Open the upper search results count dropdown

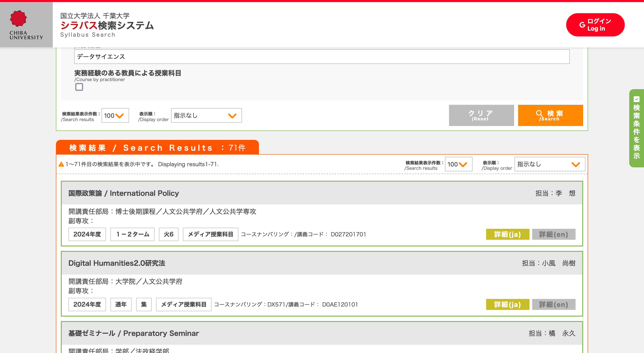pos(115,116)
